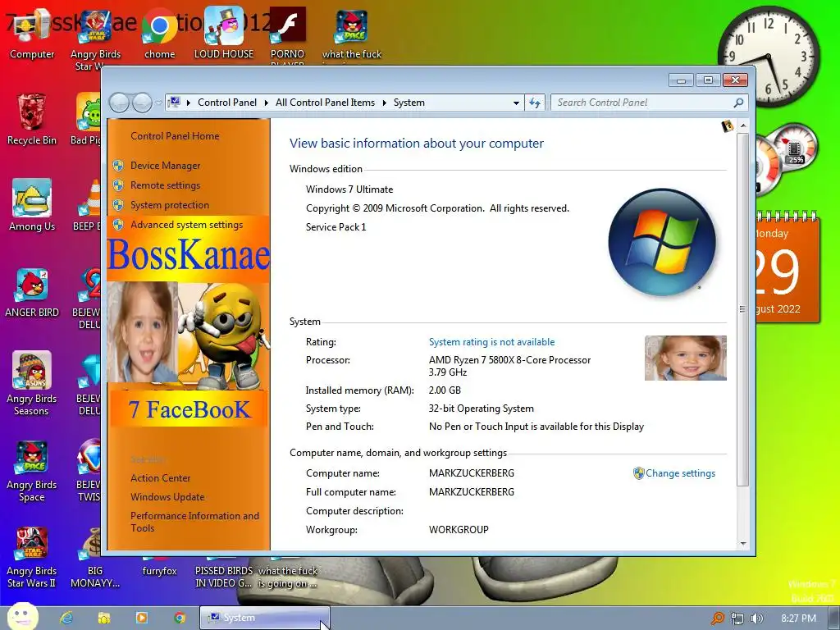Click the analog clock desktop gadget
Viewport: 840px width, 630px height.
point(769,56)
